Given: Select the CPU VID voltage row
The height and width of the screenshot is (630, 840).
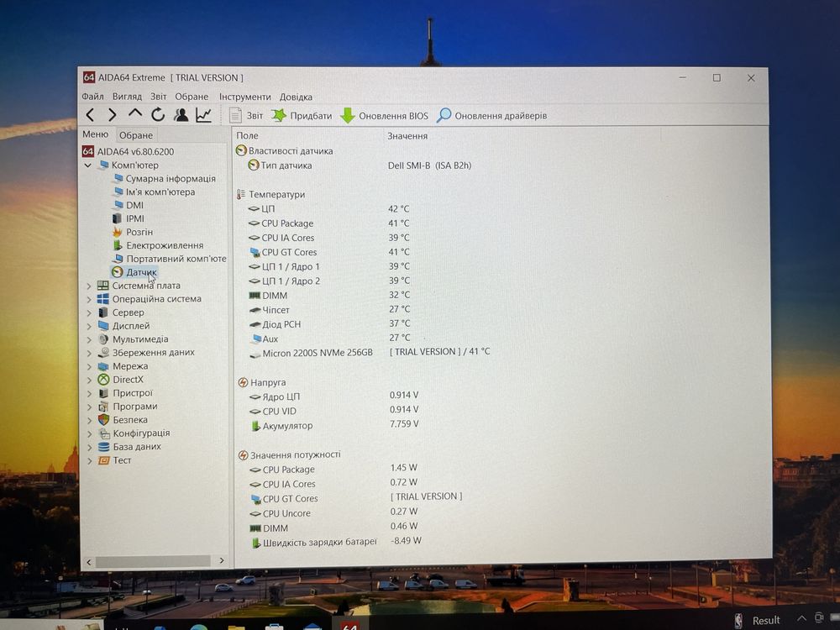Looking at the screenshot, I should (333, 412).
